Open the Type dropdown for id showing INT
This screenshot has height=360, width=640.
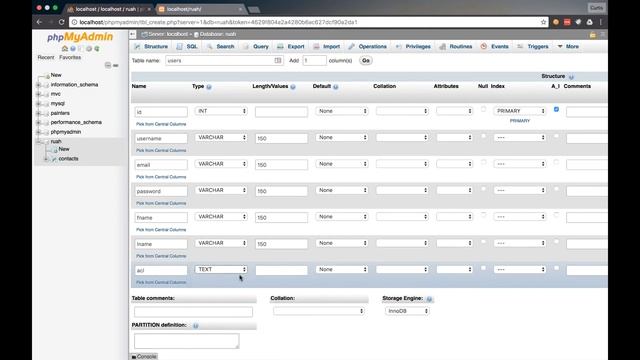(221, 111)
